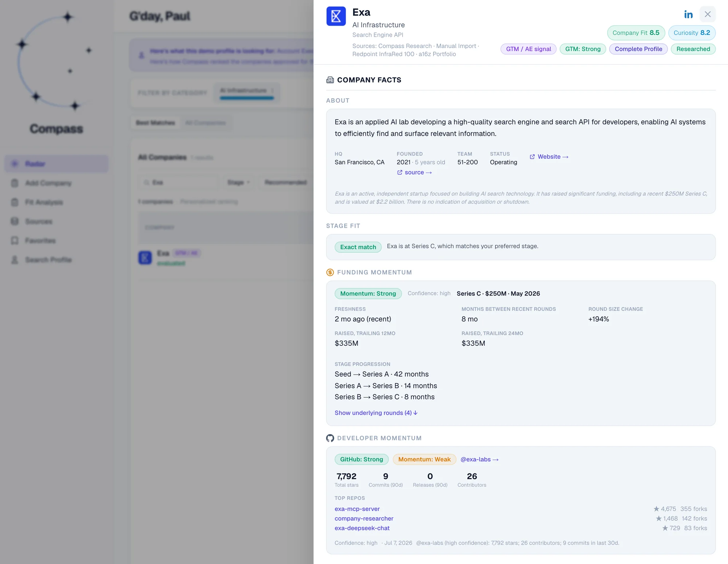This screenshot has width=728, height=564.
Task: Click the Sources sidebar icon
Action: [x=15, y=221]
